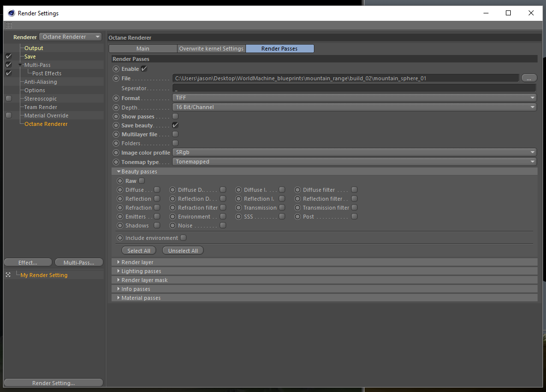Viewport: 546px width, 392px height.
Task: Open the Image color profile dropdown
Action: [354, 152]
